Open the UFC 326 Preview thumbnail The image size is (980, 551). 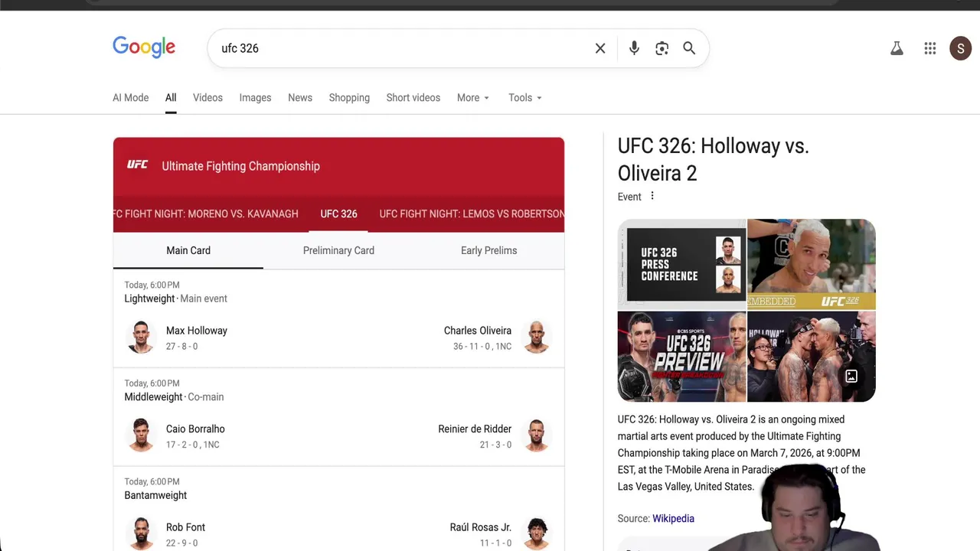pos(681,356)
